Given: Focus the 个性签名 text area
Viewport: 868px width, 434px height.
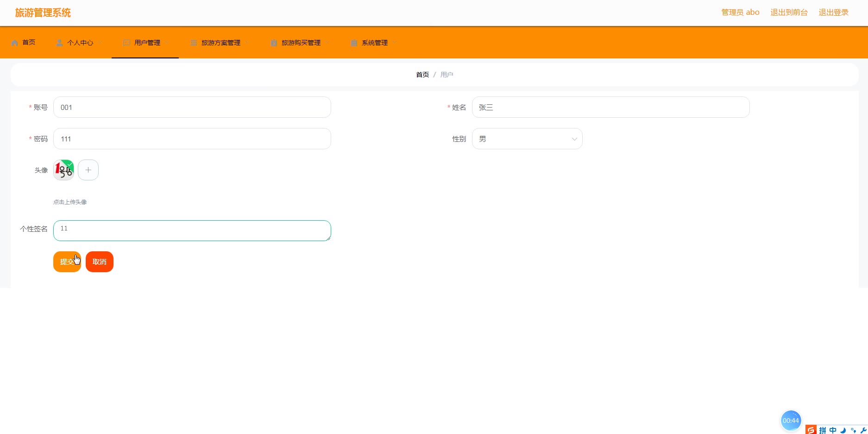Looking at the screenshot, I should (x=192, y=230).
